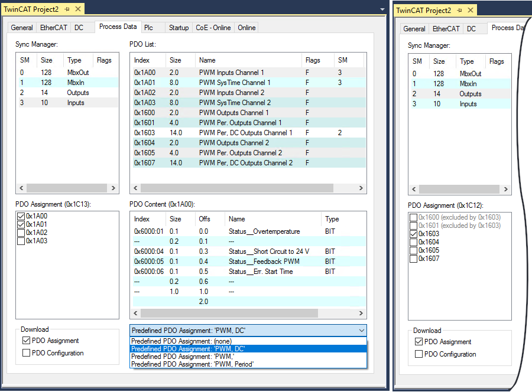Click right scroll arrow of the PDO Content table
Screen dimensions: 532x392
(x=361, y=313)
